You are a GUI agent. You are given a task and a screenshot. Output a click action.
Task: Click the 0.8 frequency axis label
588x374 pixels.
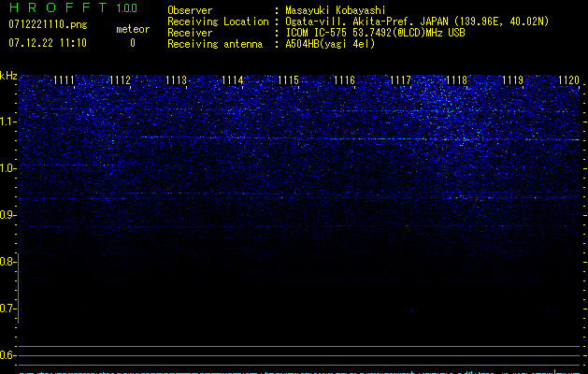8,262
